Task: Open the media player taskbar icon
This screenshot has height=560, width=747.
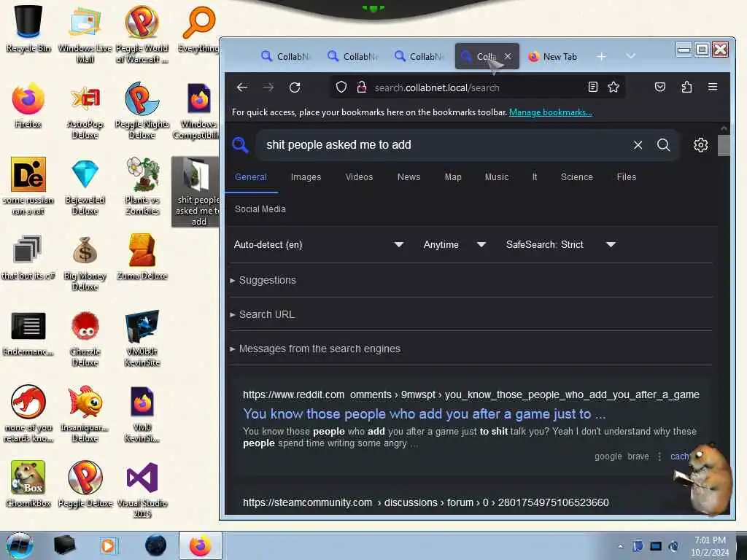Action: (x=109, y=545)
